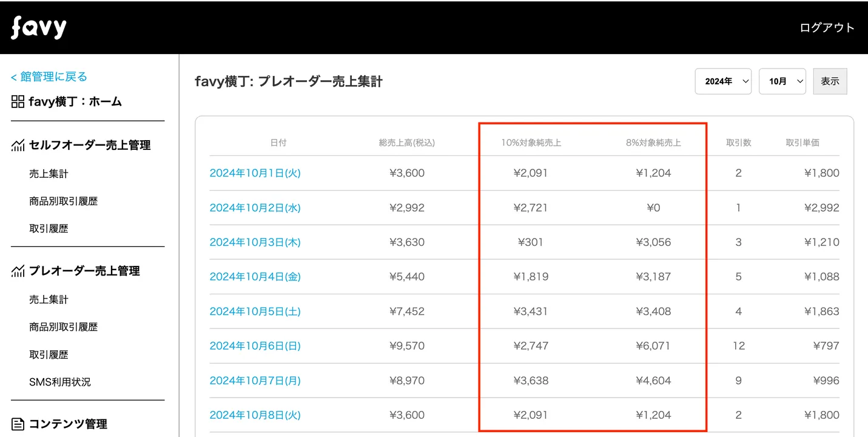Click the ¥301 cell

pyautogui.click(x=531, y=242)
